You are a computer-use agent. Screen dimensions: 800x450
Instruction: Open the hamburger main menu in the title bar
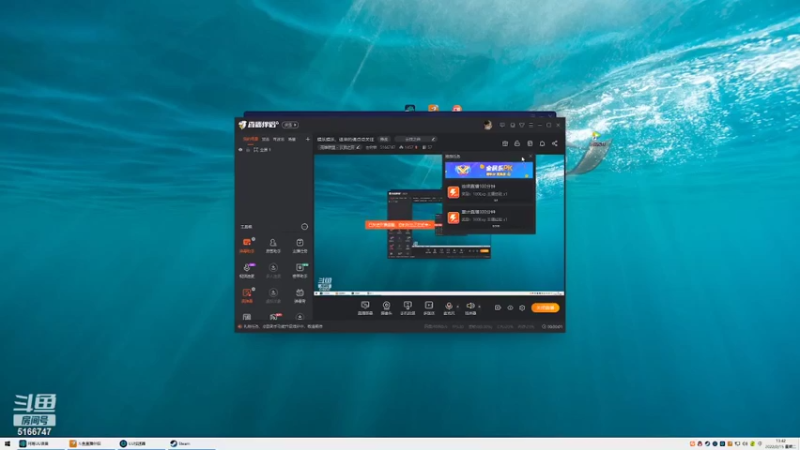(x=531, y=125)
